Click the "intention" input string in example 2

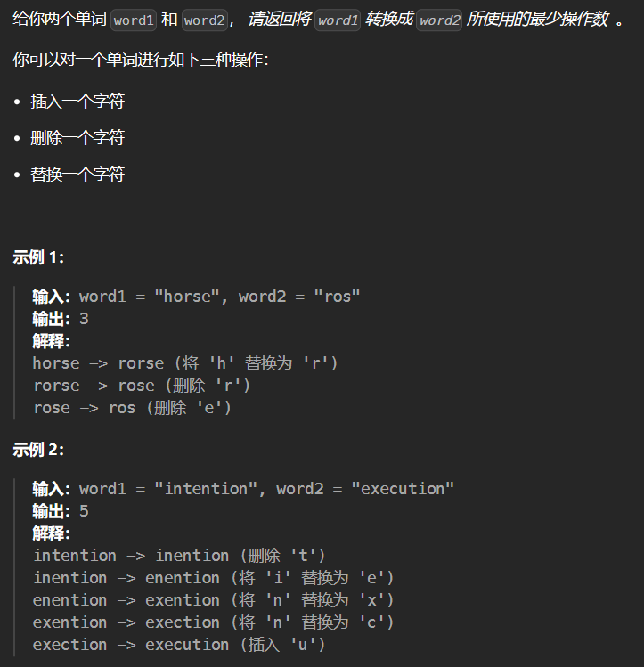(206, 489)
